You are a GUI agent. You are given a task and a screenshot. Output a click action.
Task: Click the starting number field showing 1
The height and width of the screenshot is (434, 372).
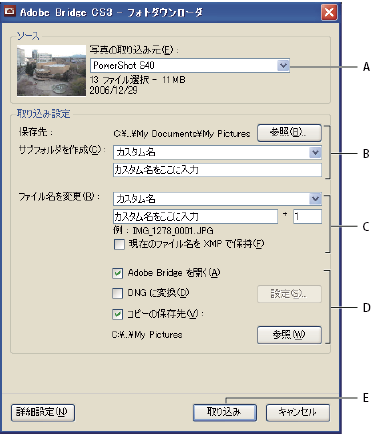(x=307, y=217)
